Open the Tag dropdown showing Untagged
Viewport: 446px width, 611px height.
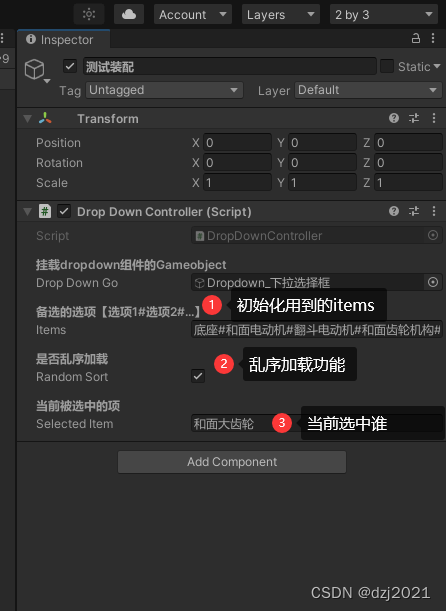click(x=164, y=90)
